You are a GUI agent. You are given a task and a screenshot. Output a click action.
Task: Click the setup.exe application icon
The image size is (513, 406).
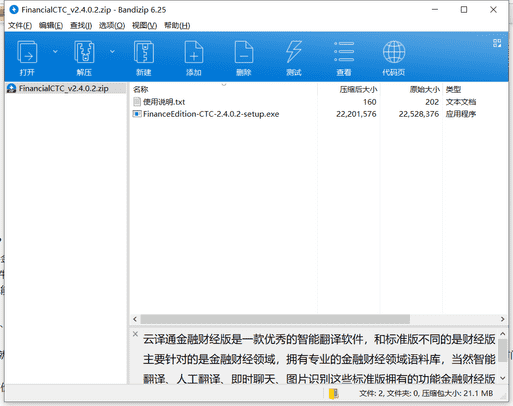[x=137, y=114]
